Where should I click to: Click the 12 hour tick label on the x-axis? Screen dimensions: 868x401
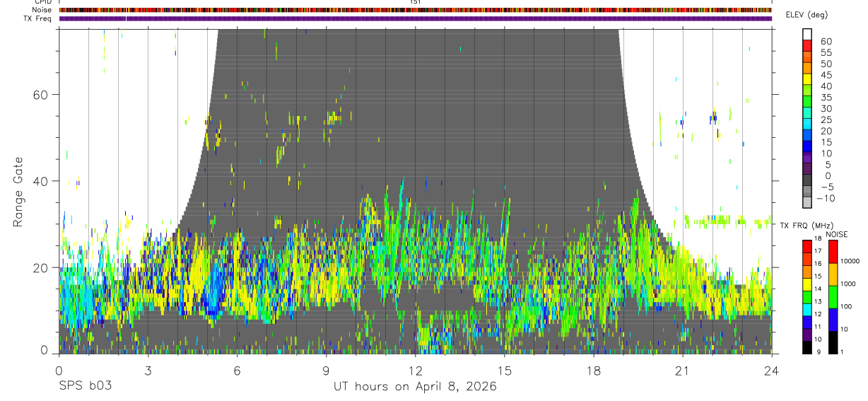coord(415,369)
